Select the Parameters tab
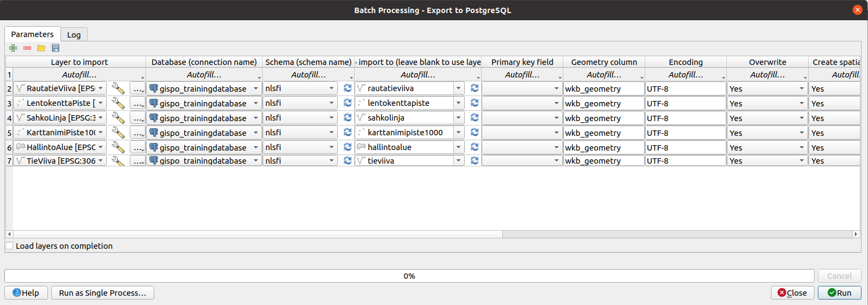868x305 pixels. [x=32, y=34]
